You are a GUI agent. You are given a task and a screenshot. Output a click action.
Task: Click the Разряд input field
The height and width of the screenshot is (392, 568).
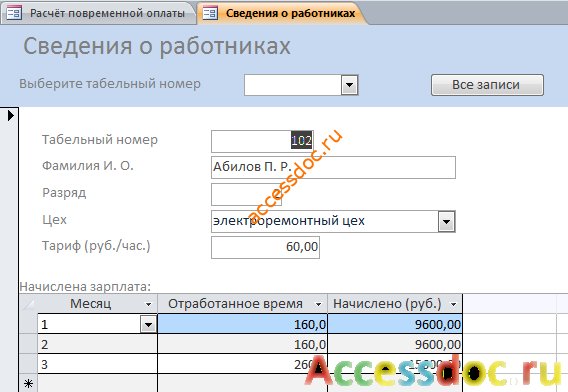246,195
